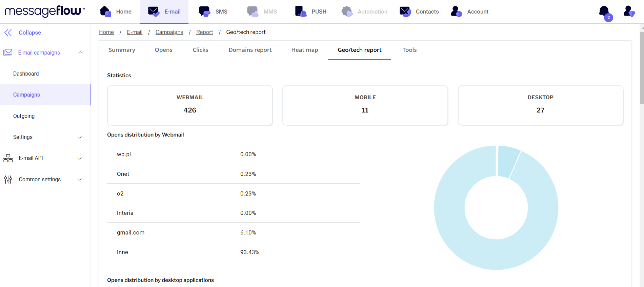Screen dimensions: 644x287
Task: Open the user profile icon
Action: coord(629,11)
